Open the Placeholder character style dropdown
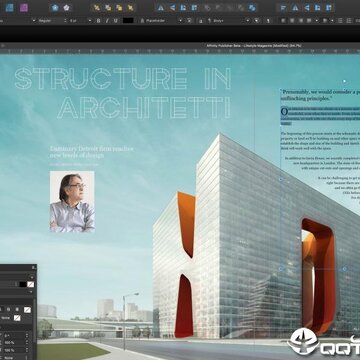The height and width of the screenshot is (360, 360). (x=161, y=20)
